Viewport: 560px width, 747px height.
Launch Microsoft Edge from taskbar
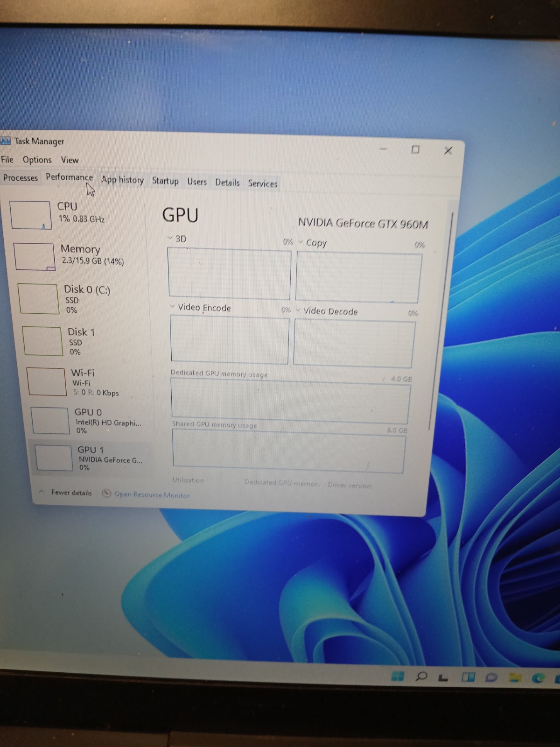(x=538, y=677)
